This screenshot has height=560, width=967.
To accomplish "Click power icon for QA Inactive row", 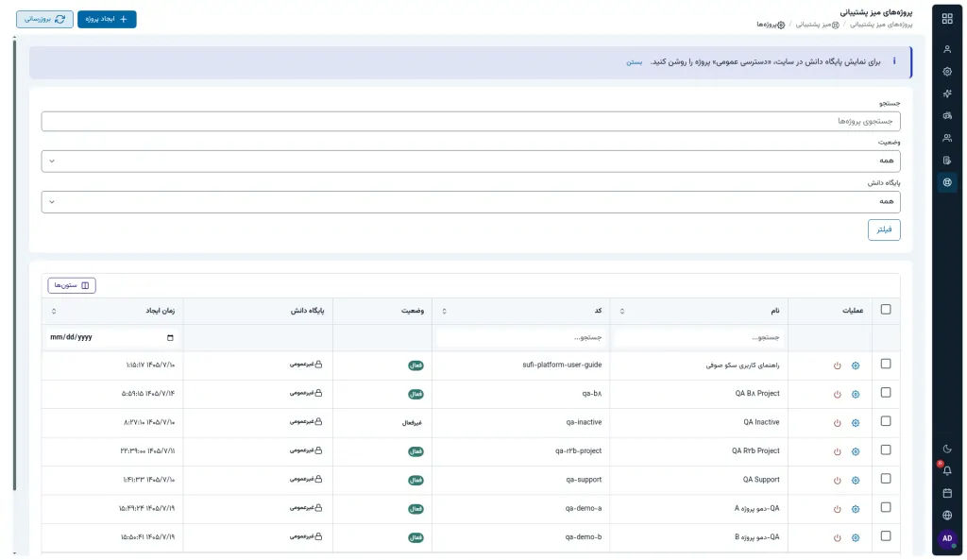I will pyautogui.click(x=837, y=423).
